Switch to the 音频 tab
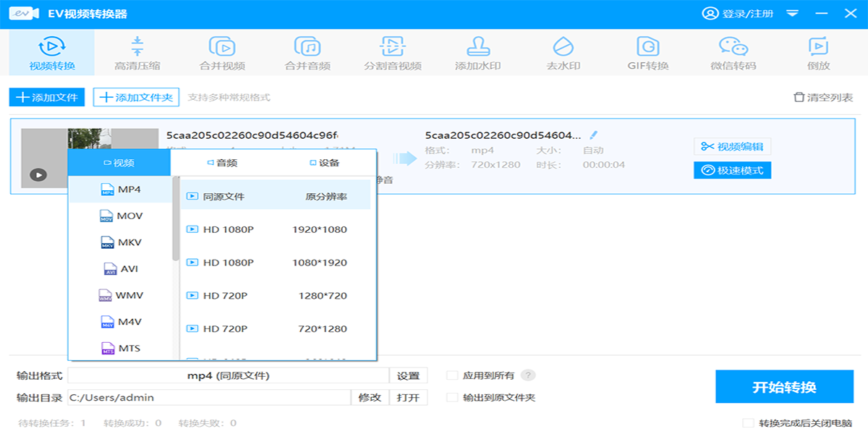Image resolution: width=868 pixels, height=434 pixels. click(222, 163)
